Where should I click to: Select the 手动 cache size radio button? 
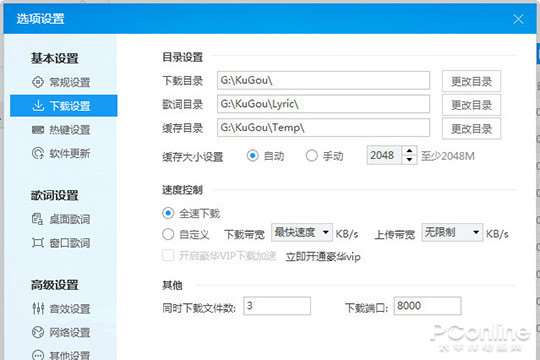[x=311, y=156]
